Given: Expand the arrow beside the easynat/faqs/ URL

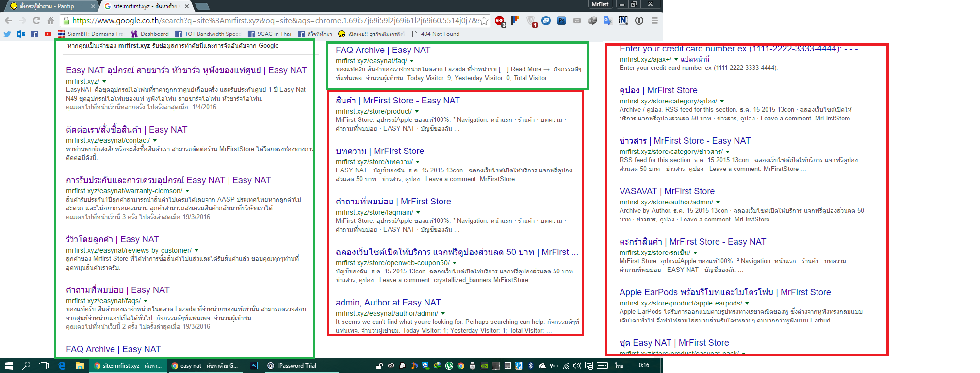Looking at the screenshot, I should tap(146, 301).
